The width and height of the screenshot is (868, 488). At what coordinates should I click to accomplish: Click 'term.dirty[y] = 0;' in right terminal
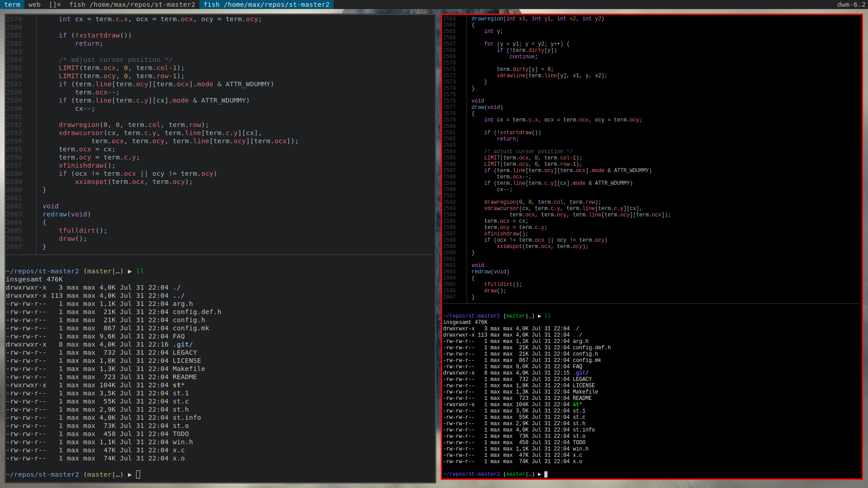click(525, 69)
